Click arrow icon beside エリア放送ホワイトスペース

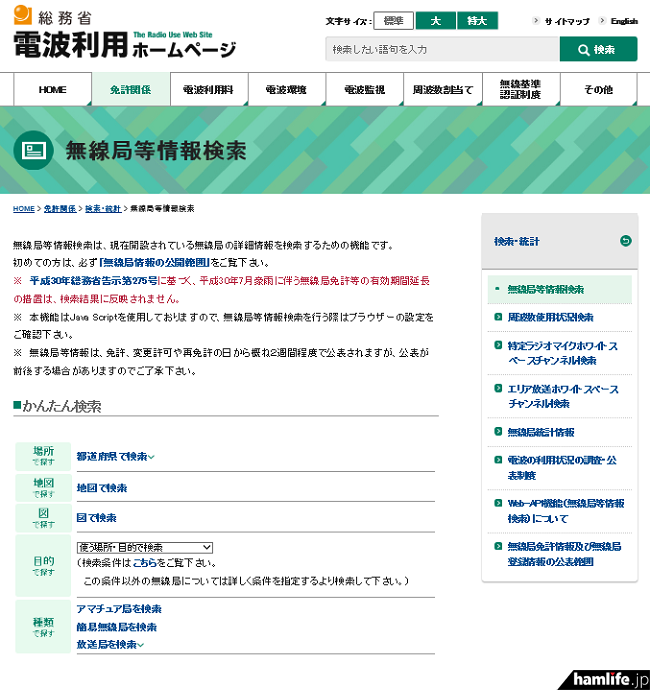click(x=499, y=389)
